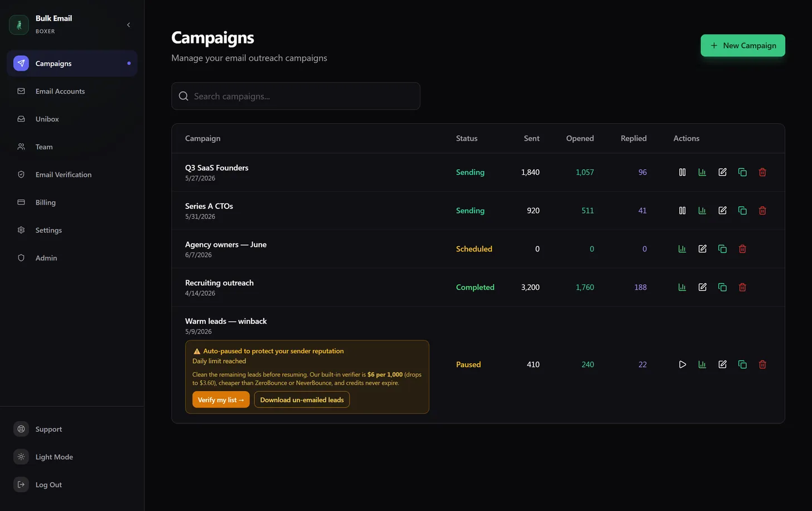View Recruiting outreach analytics chart
812x511 pixels.
682,288
